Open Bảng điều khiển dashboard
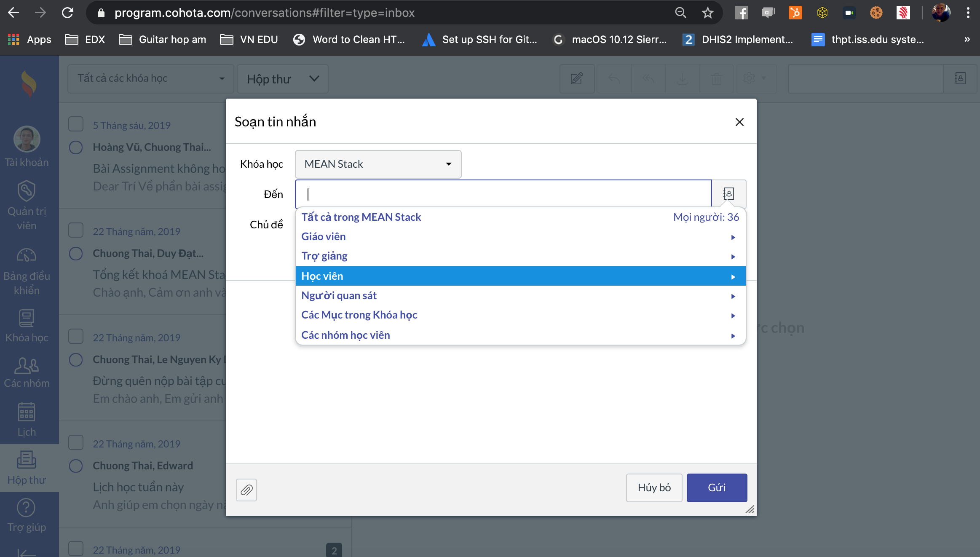The width and height of the screenshot is (980, 557). coord(27,272)
